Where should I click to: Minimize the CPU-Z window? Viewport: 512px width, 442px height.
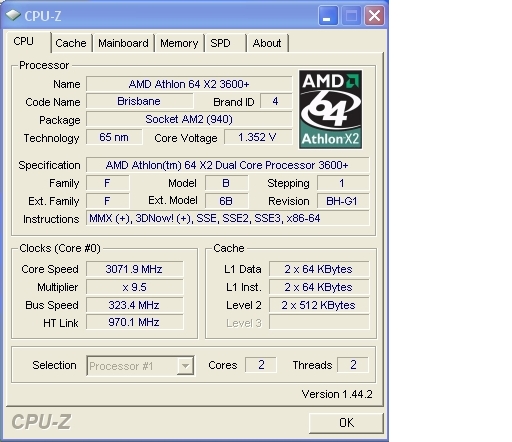click(328, 16)
